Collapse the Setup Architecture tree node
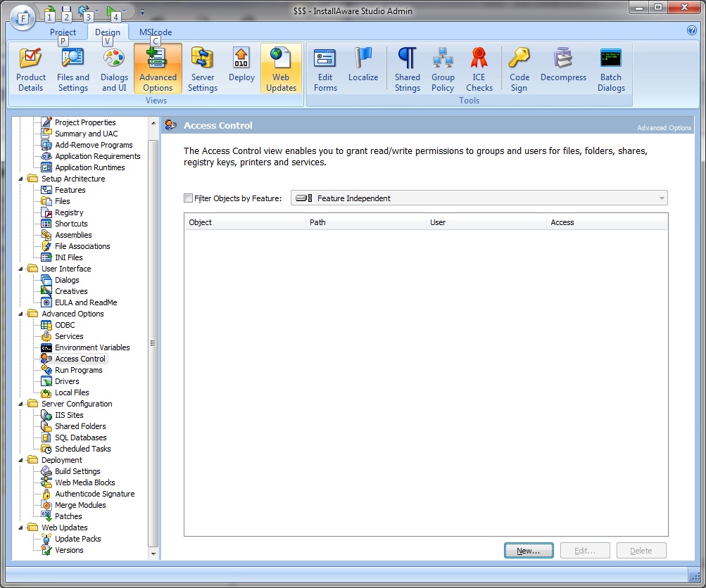Viewport: 706px width, 588px height. click(x=20, y=179)
